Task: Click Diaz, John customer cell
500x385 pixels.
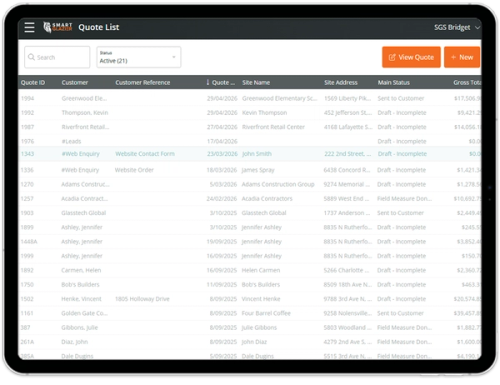Action: pyautogui.click(x=74, y=342)
